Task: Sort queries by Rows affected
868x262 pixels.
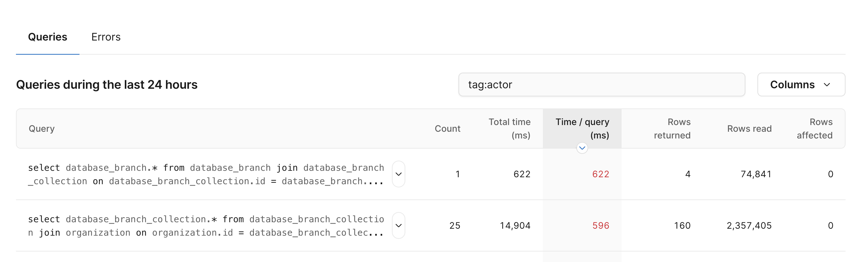Action: tap(815, 129)
